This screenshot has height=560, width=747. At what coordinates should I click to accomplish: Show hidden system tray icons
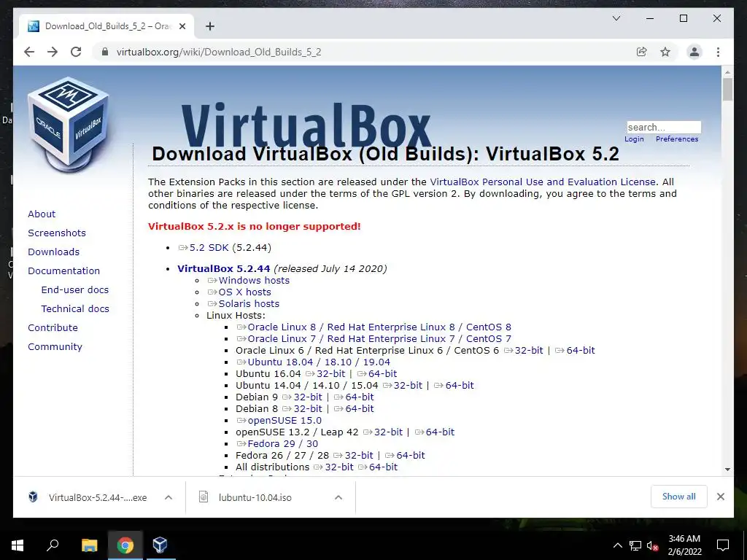pyautogui.click(x=617, y=545)
